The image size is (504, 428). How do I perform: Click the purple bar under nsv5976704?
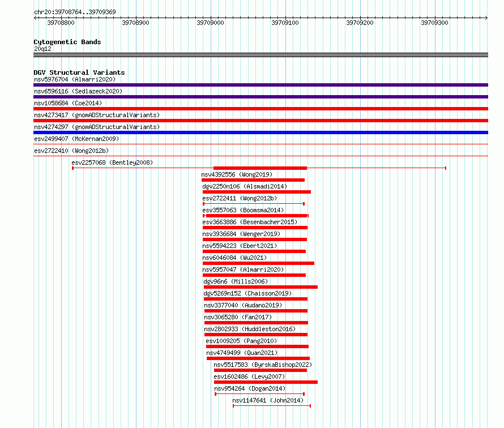pyautogui.click(x=260, y=85)
